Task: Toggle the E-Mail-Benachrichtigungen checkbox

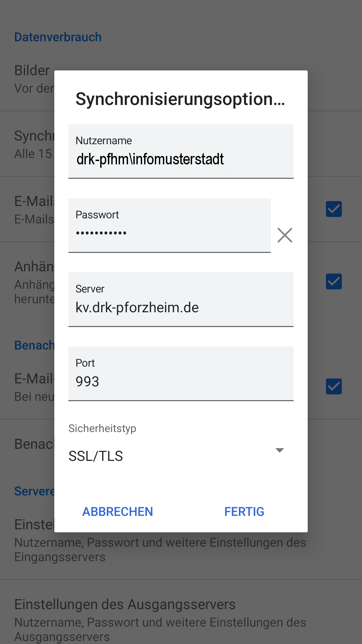Action: click(334, 386)
